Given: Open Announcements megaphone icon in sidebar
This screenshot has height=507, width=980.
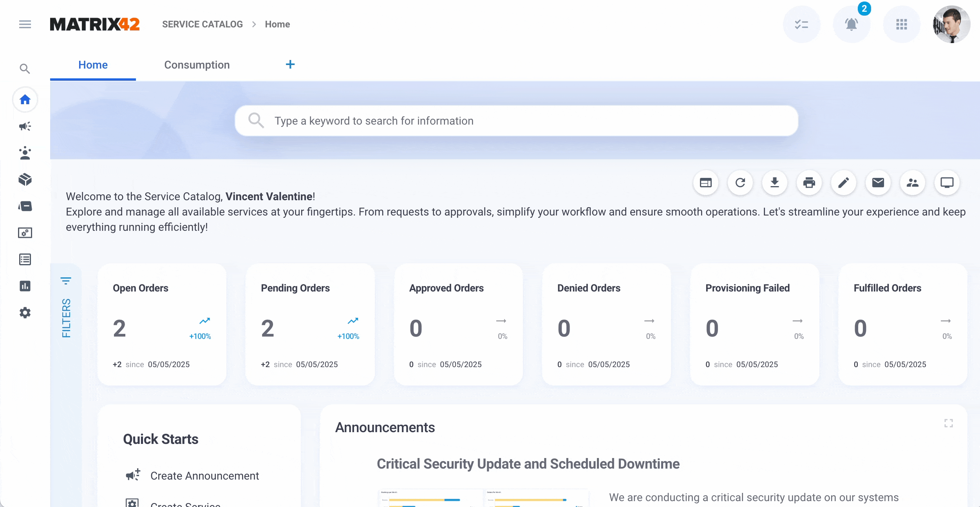Looking at the screenshot, I should click(x=25, y=126).
